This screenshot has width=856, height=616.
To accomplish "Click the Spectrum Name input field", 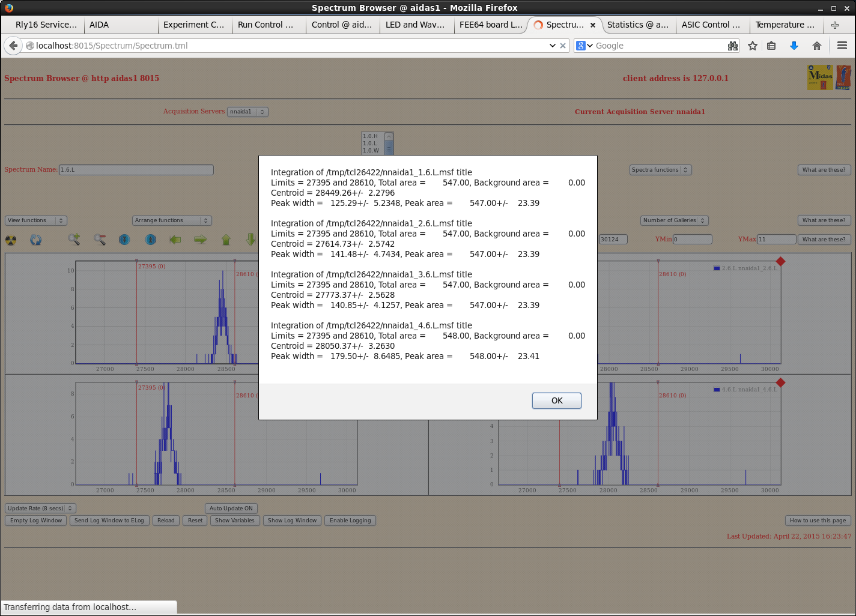I will pos(136,170).
